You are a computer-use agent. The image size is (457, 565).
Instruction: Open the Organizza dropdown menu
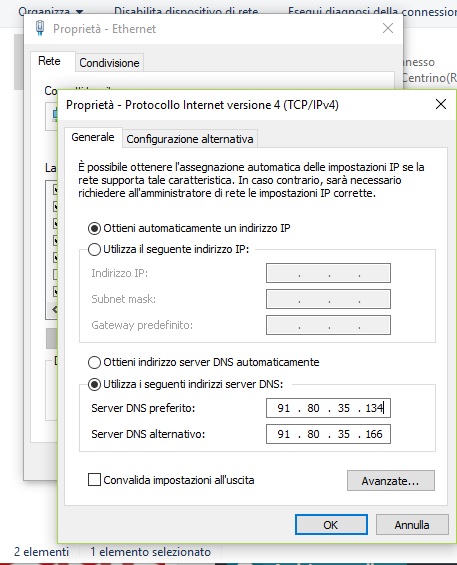click(50, 11)
